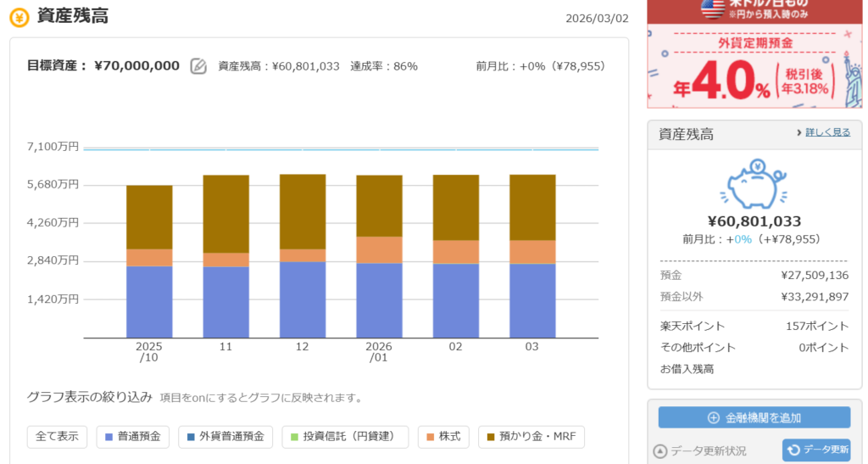Click the blue 0% link under sidebar balance

pyautogui.click(x=743, y=239)
